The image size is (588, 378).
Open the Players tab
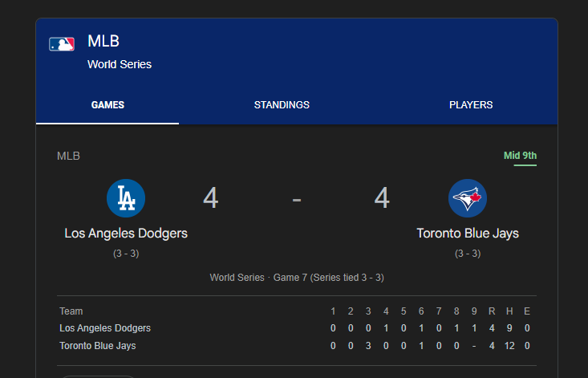click(471, 105)
